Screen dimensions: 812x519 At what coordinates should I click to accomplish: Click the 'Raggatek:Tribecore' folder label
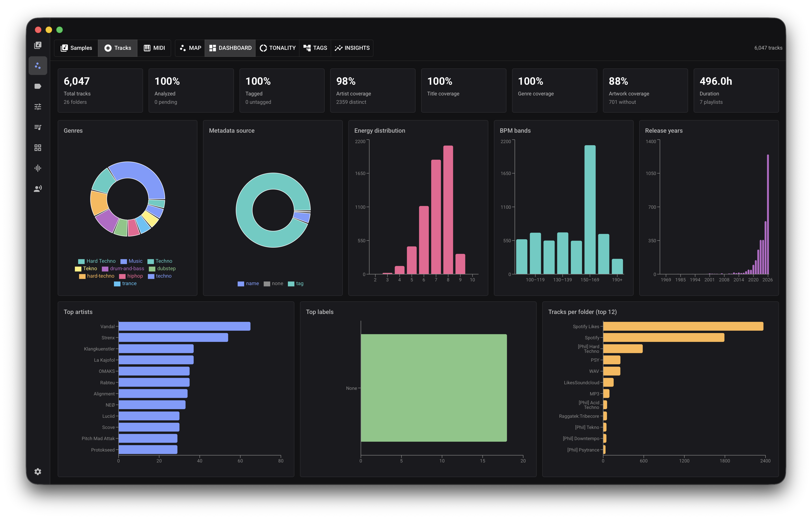coord(579,416)
